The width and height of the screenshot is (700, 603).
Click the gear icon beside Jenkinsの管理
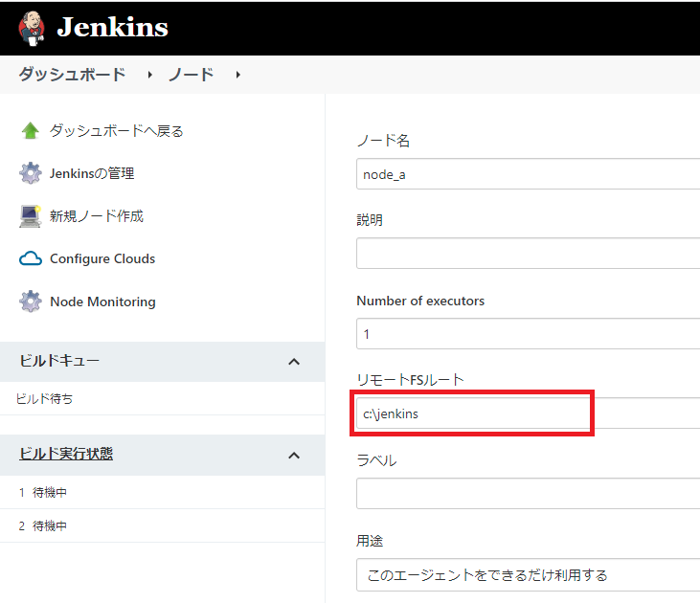pyautogui.click(x=31, y=173)
